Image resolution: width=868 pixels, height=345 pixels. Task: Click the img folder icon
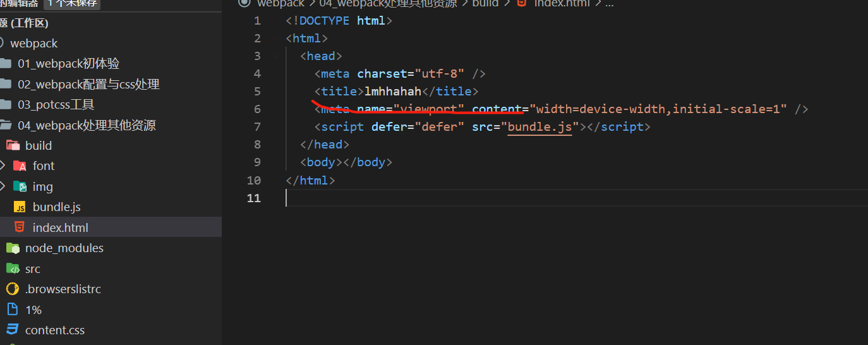pos(20,186)
